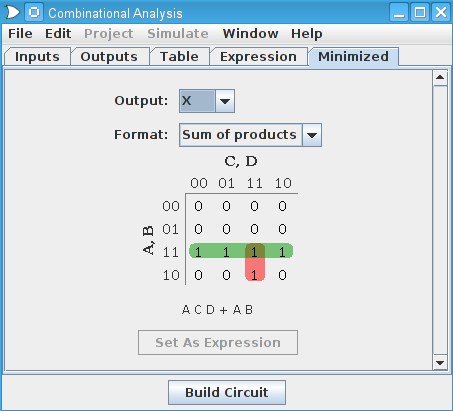The width and height of the screenshot is (453, 411).
Task: Click the 0 in row 01 column 01
Action: click(226, 229)
